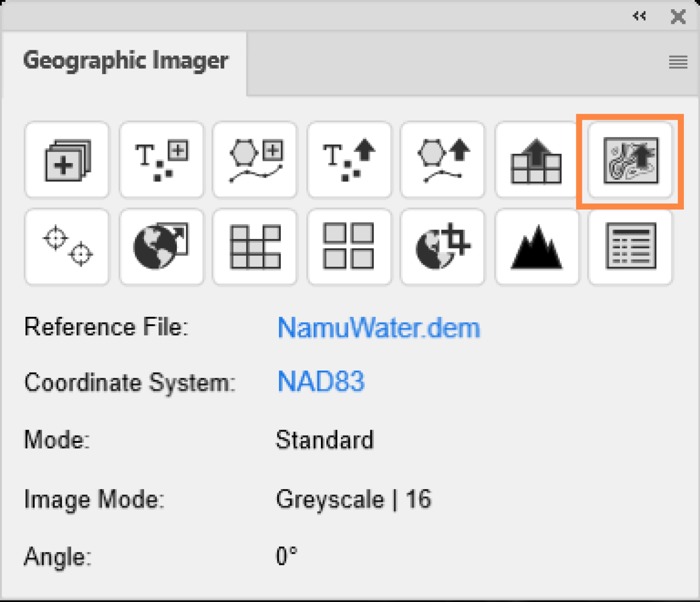Viewport: 700px width, 602px height.
Task: Open the Terrain Shader mountain icon
Action: (x=536, y=247)
